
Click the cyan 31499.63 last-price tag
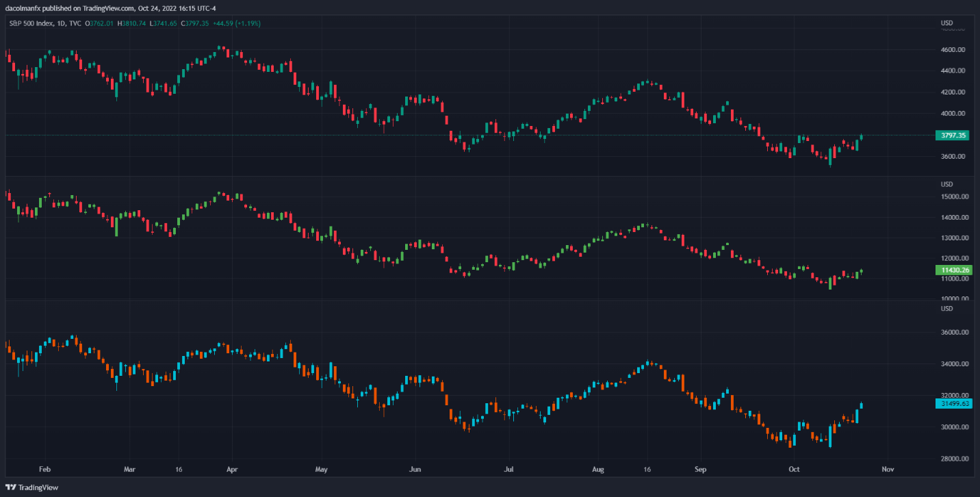[953, 404]
